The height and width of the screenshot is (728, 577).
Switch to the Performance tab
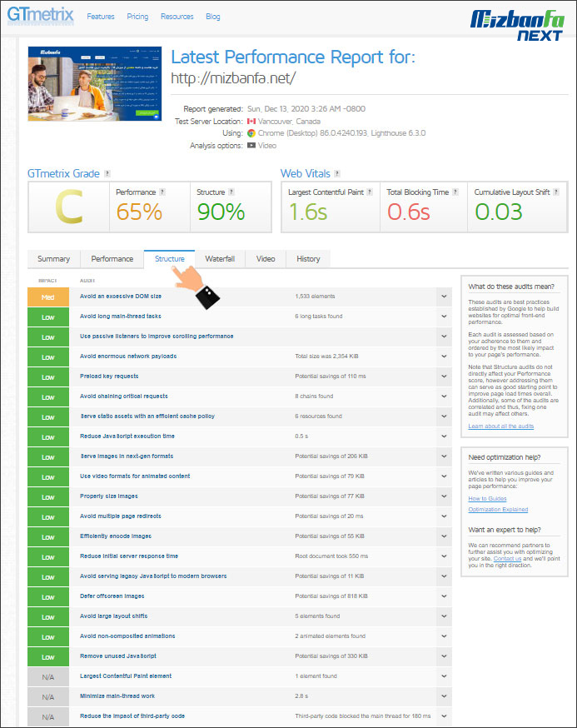click(x=112, y=258)
